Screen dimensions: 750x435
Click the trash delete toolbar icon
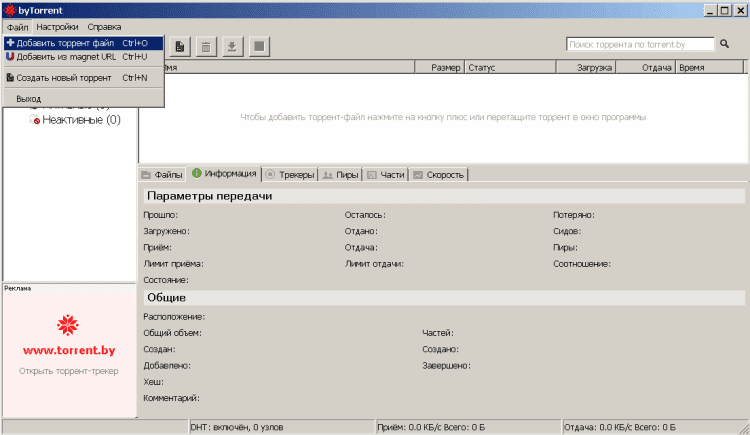(206, 46)
